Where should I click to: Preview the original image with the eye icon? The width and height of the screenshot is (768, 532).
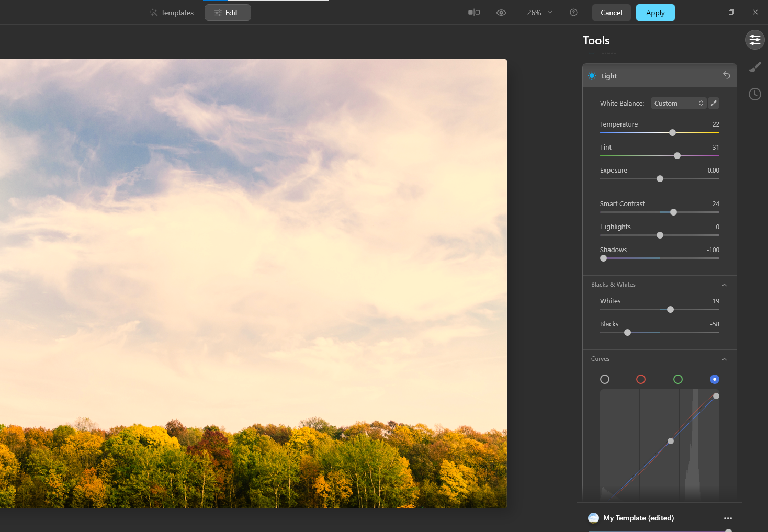pos(501,12)
